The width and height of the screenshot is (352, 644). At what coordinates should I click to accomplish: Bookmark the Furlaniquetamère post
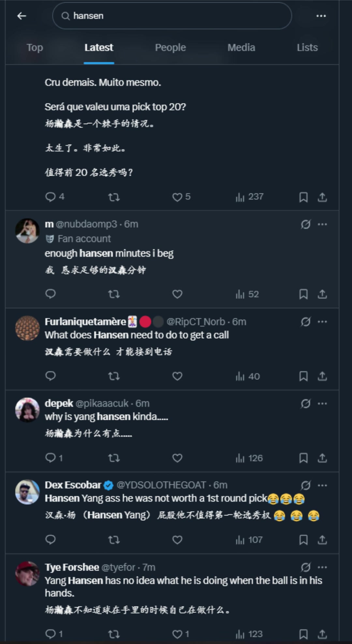click(x=303, y=376)
